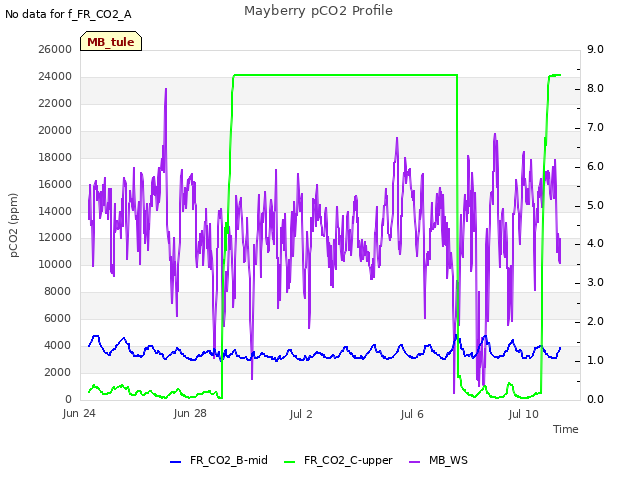640x480 pixels.
Task: Click the Jul 10 x-axis tick label
Action: coord(524,414)
